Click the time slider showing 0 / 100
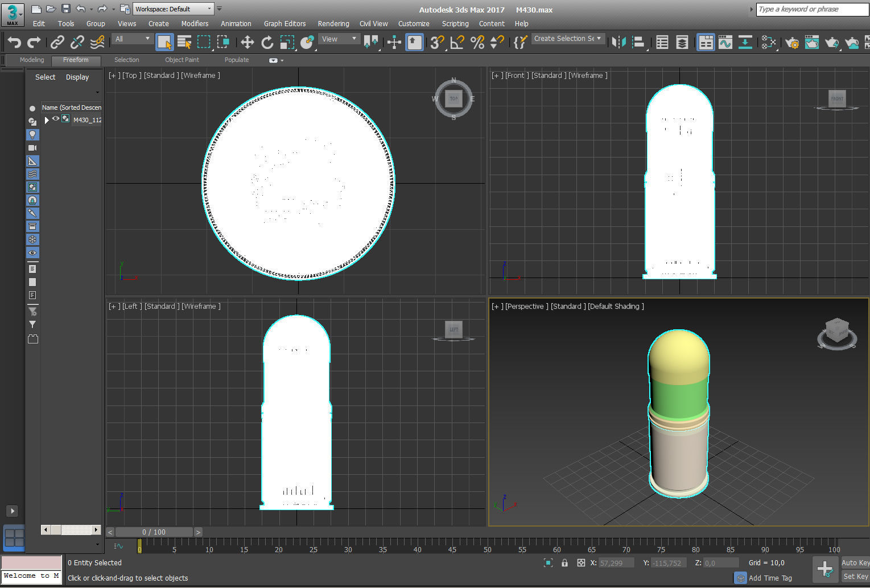The width and height of the screenshot is (870, 588). (x=154, y=532)
